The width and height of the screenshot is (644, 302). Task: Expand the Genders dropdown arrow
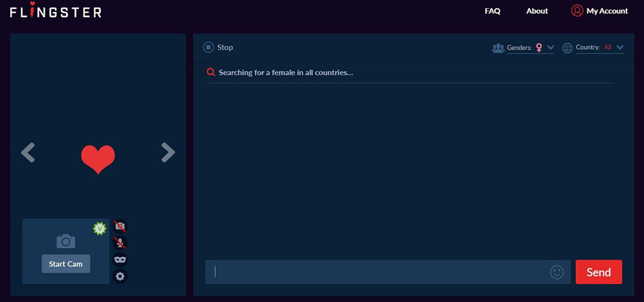point(551,47)
